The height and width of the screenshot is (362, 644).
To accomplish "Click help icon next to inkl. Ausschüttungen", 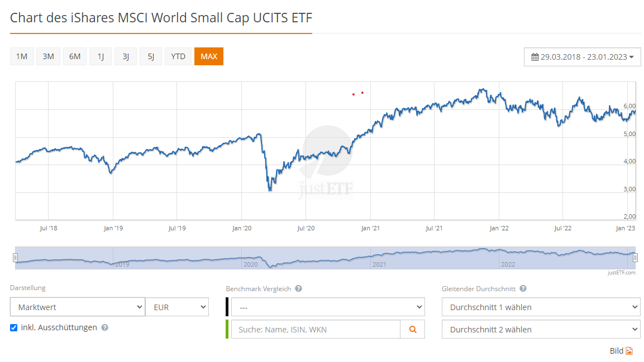I will 105,327.
